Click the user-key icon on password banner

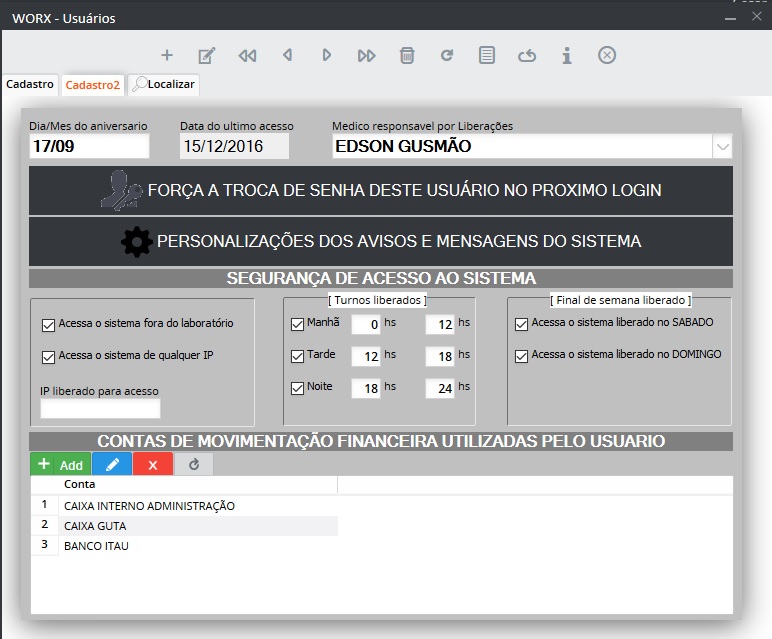click(x=121, y=191)
